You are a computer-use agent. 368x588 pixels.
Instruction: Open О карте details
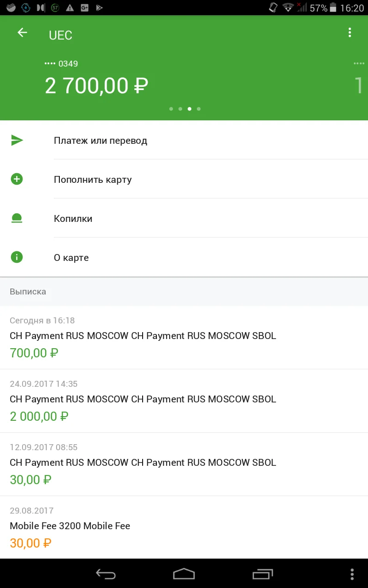point(71,258)
